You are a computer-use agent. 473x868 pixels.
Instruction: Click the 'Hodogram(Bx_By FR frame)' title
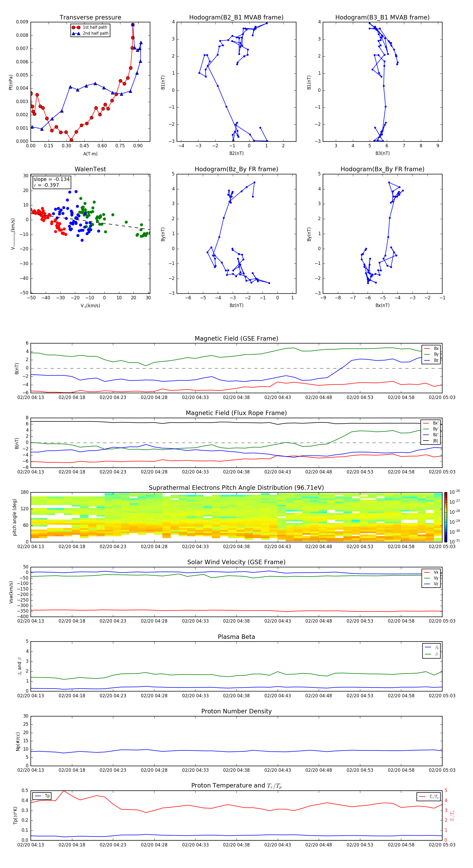(382, 169)
